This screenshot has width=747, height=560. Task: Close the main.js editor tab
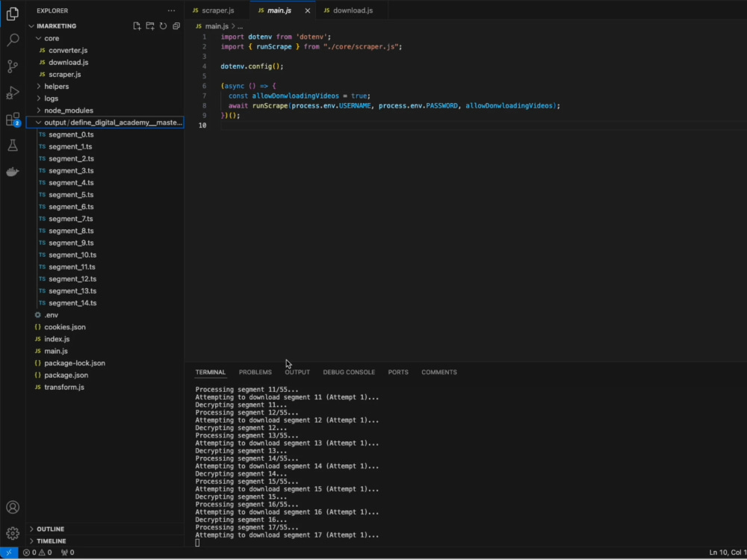307,10
